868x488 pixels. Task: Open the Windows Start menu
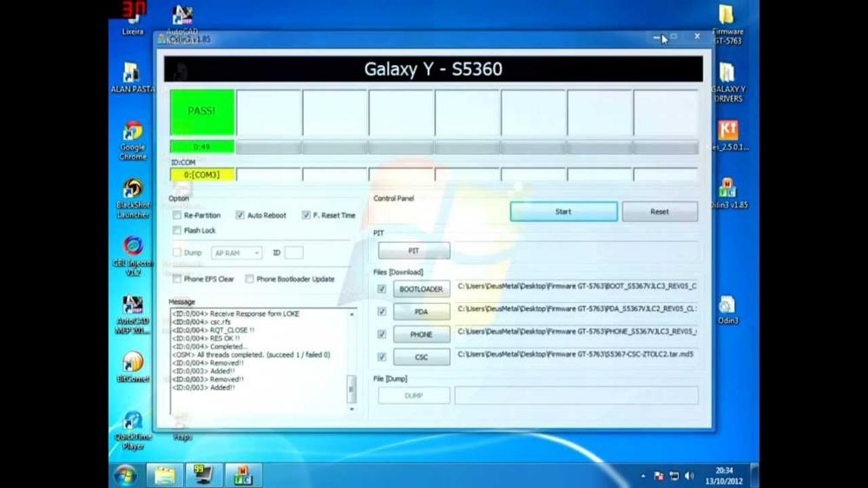click(126, 475)
